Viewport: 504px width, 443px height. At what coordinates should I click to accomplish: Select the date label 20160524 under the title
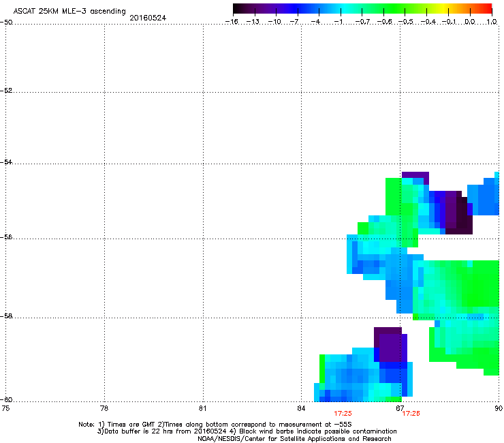148,18
